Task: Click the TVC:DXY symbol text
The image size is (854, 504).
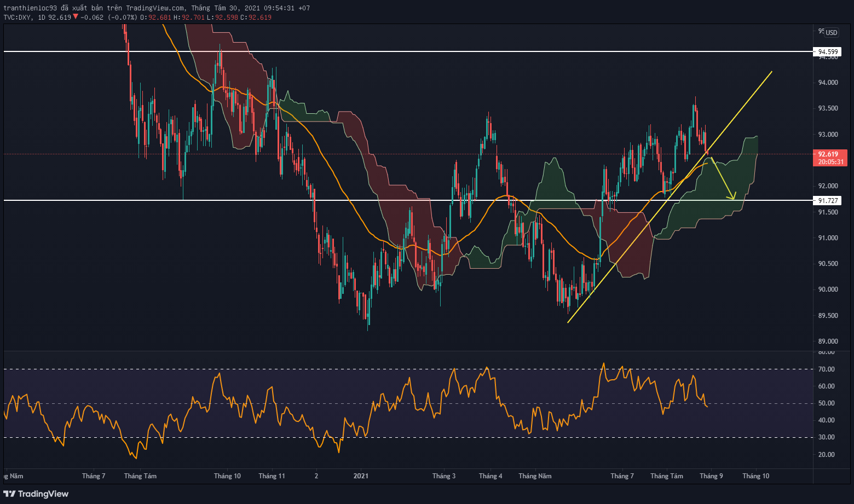Action: tap(18, 18)
